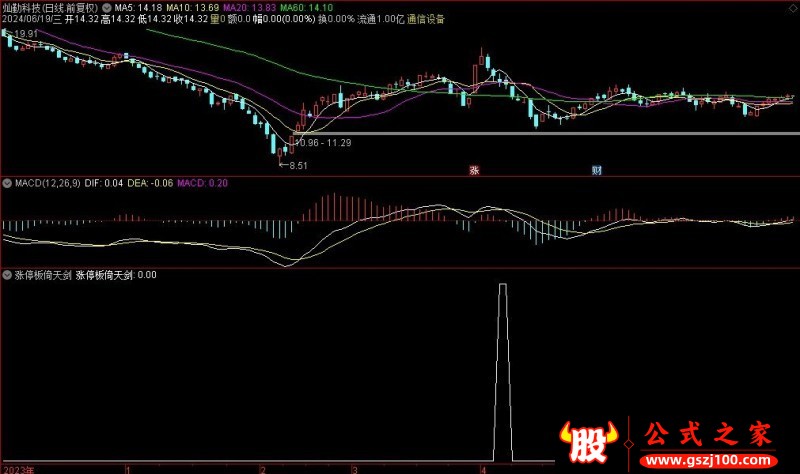The height and width of the screenshot is (474, 800).
Task: Click the 2023年 time axis label
Action: [x=19, y=469]
